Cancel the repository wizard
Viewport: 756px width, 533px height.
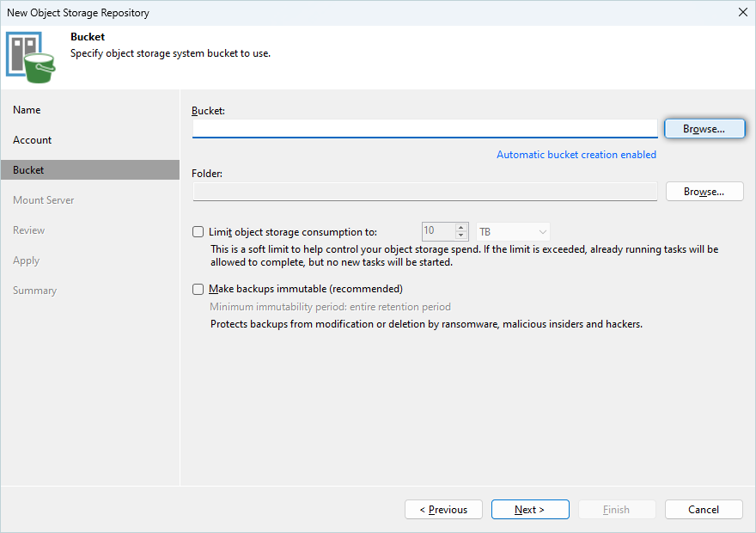[704, 510]
